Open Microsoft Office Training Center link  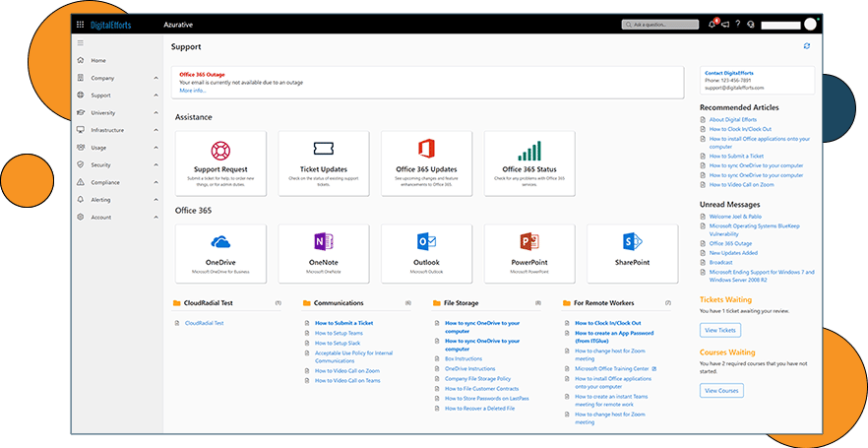click(x=612, y=369)
